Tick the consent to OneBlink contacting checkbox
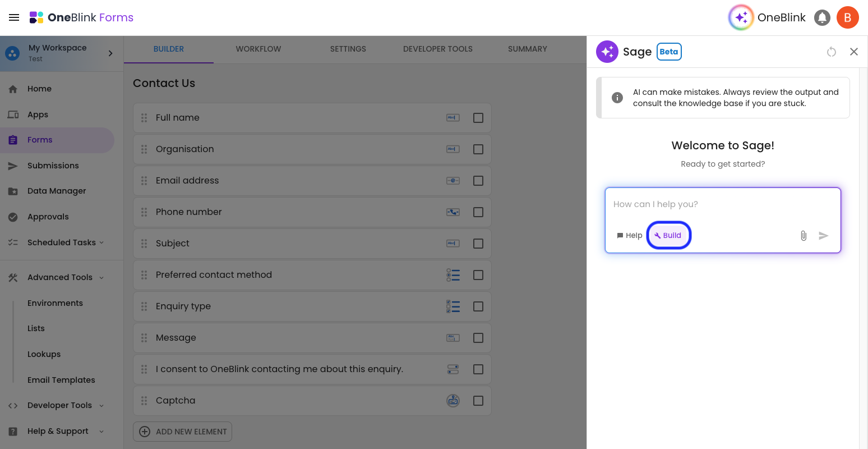The image size is (868, 449). point(478,369)
